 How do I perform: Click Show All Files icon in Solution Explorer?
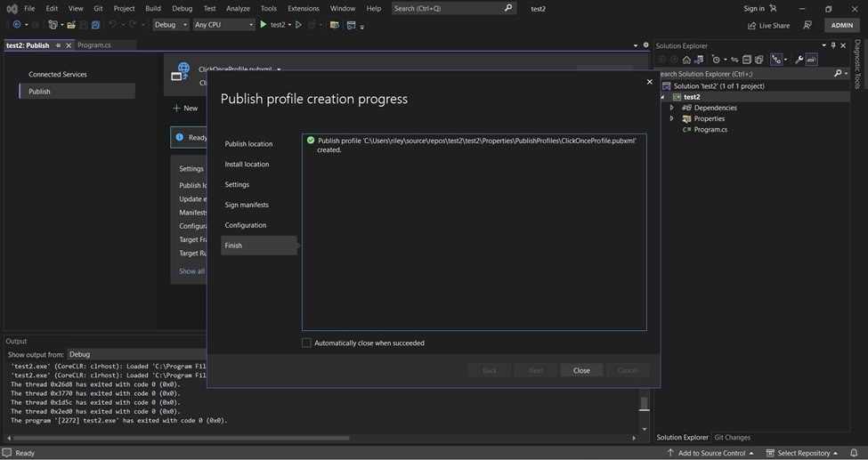(759, 60)
